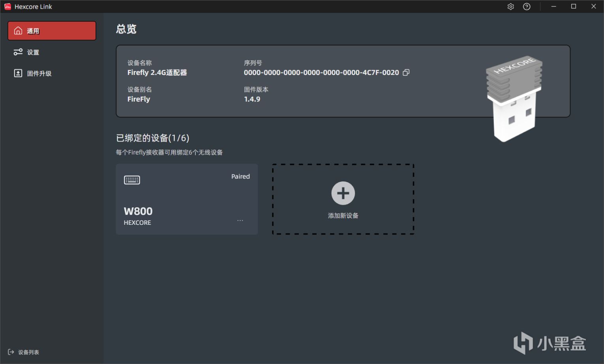Click the device name Firefly 2.4G适配器
604x364 pixels.
coord(157,73)
